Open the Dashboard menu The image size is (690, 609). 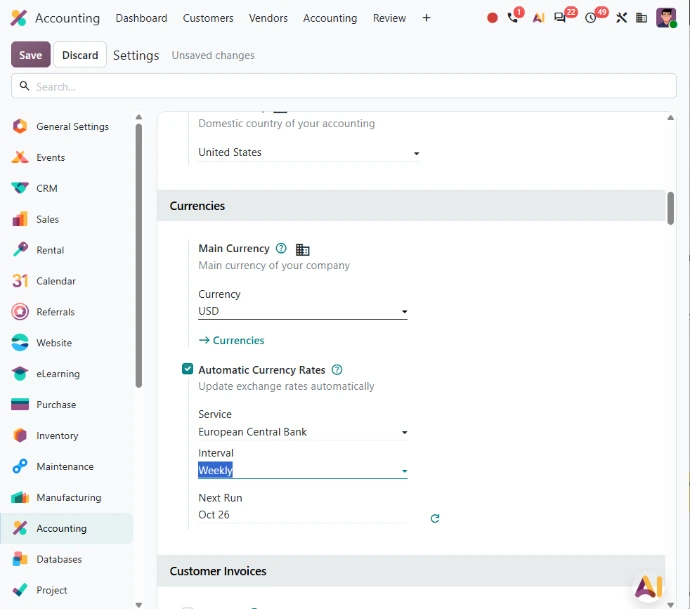(141, 18)
